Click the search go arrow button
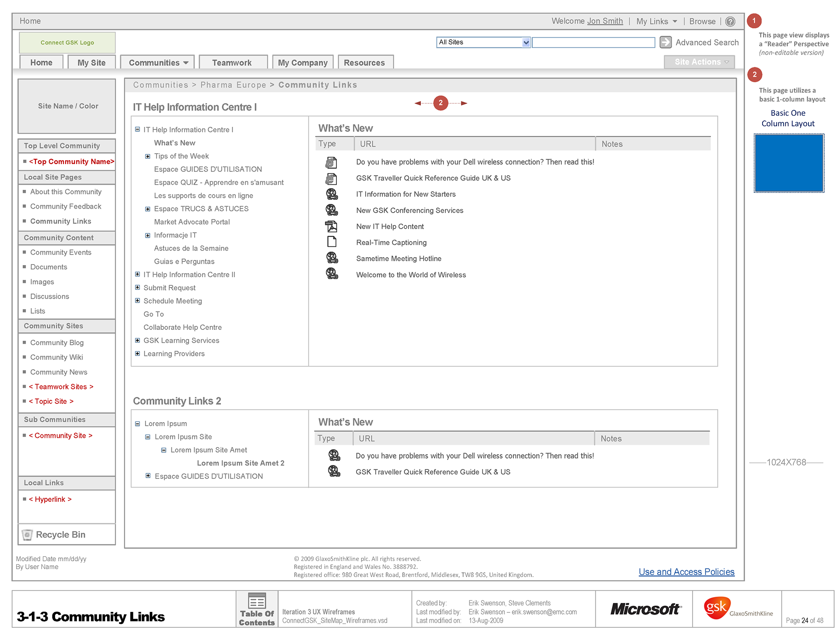 [x=665, y=42]
